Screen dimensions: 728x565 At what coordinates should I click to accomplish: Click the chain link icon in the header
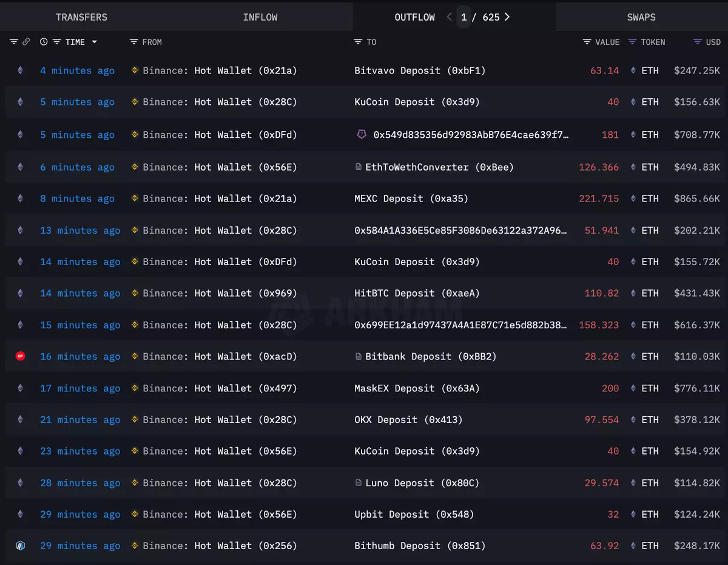coord(26,42)
